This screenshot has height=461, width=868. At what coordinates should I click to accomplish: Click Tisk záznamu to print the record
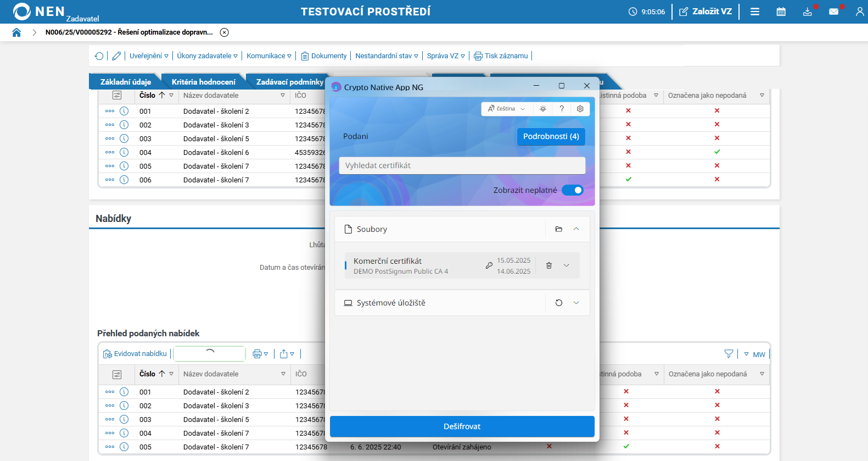pyautogui.click(x=501, y=56)
